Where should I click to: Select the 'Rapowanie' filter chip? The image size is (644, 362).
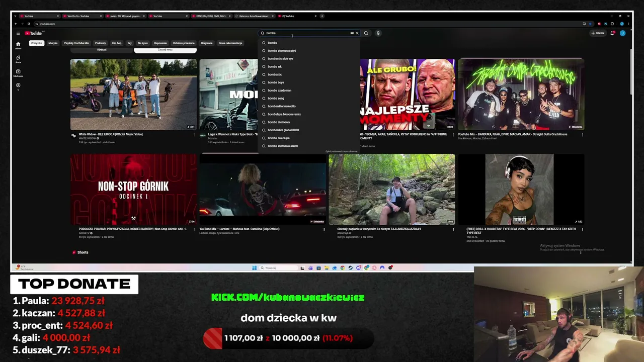(160, 43)
